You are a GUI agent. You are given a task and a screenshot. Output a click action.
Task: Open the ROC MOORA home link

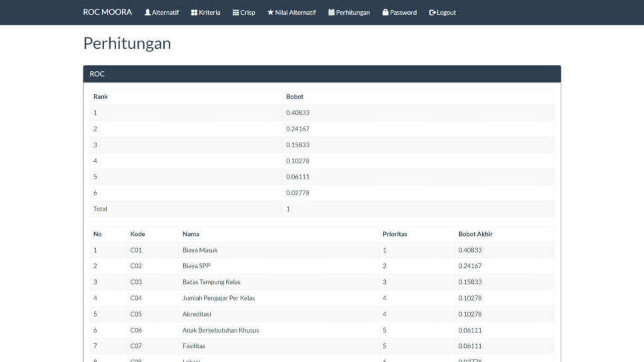[x=107, y=12]
